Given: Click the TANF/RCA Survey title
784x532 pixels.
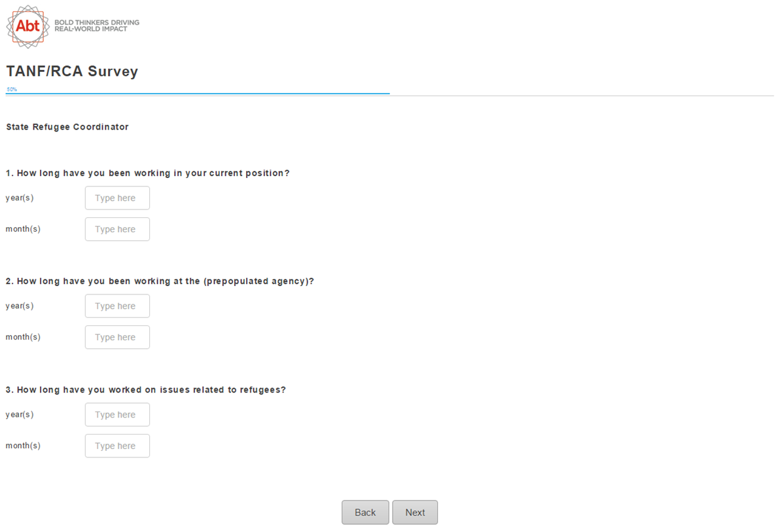Looking at the screenshot, I should [x=72, y=71].
